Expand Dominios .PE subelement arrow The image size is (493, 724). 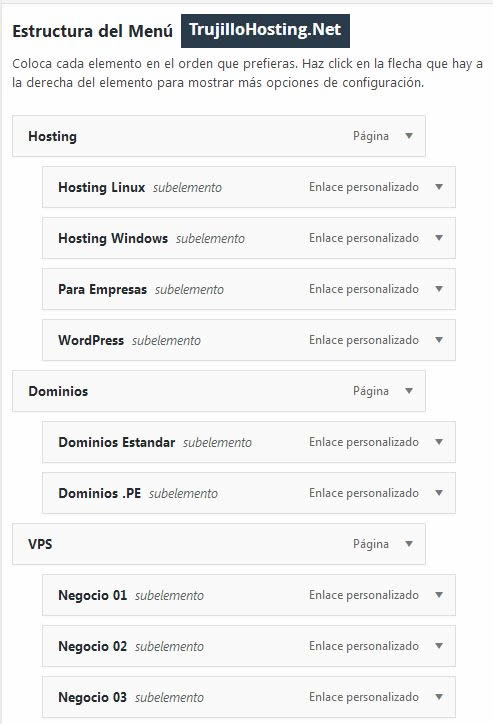coord(439,493)
